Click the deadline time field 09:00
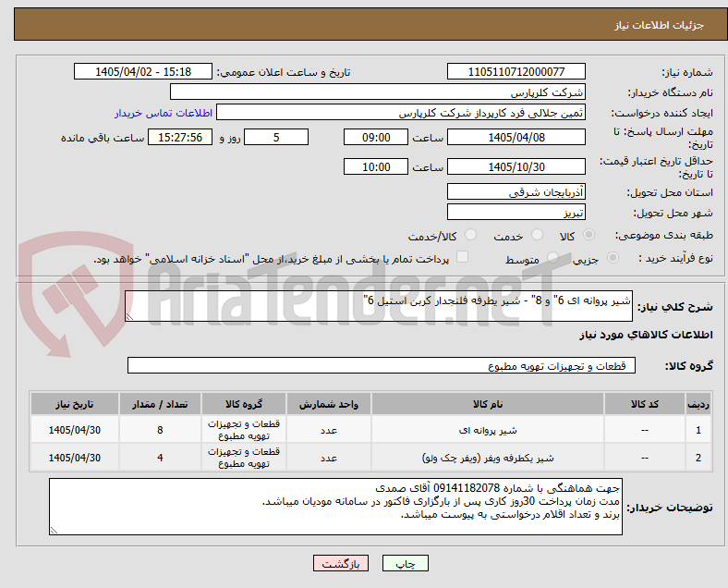The width and height of the screenshot is (728, 588). [x=376, y=138]
